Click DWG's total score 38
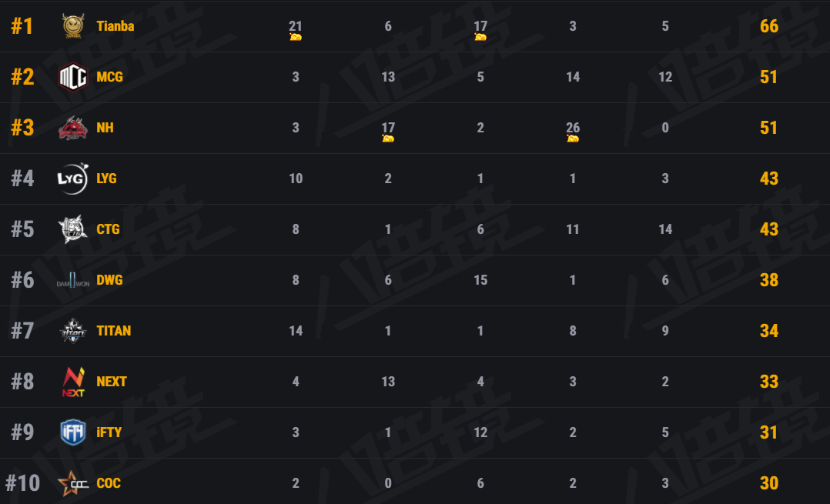 769,280
